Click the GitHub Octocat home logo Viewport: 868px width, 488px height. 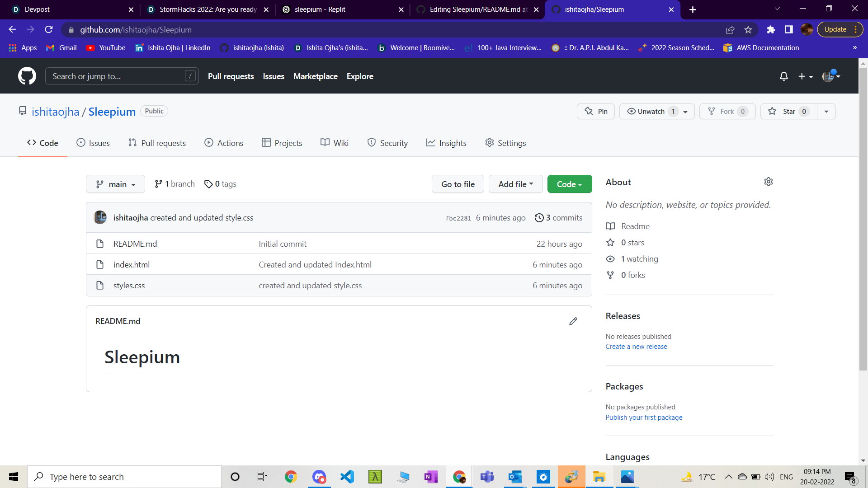coord(27,76)
